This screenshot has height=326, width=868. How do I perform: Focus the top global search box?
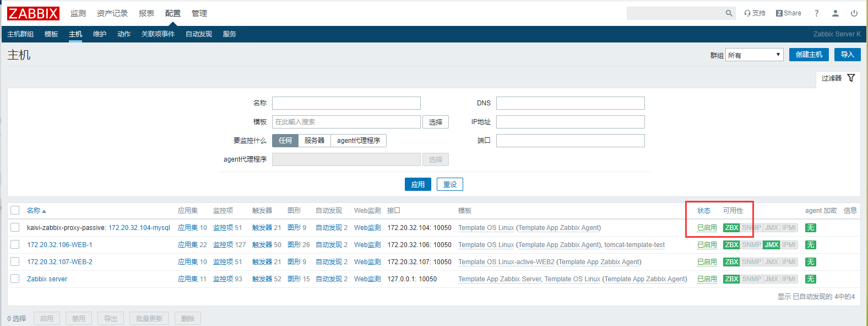click(x=675, y=13)
